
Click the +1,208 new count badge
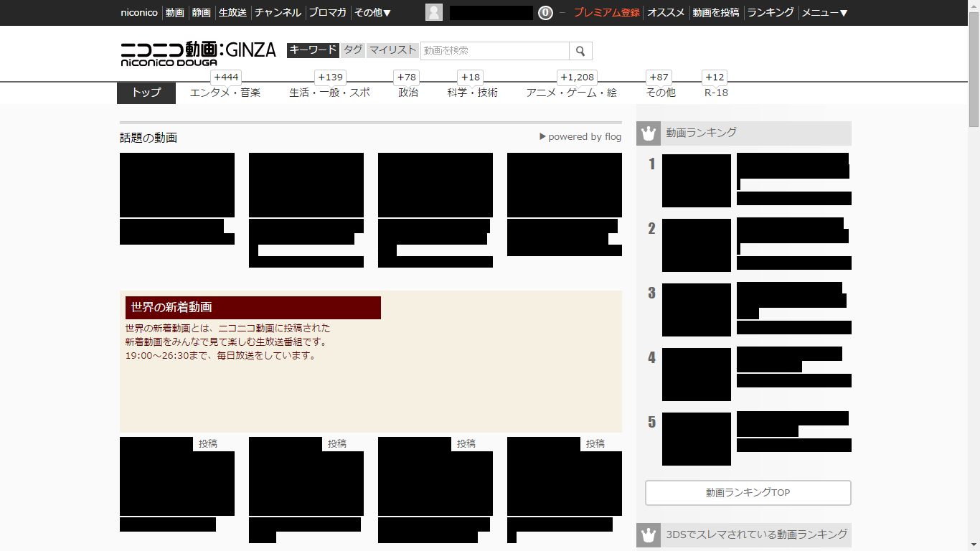click(x=578, y=77)
